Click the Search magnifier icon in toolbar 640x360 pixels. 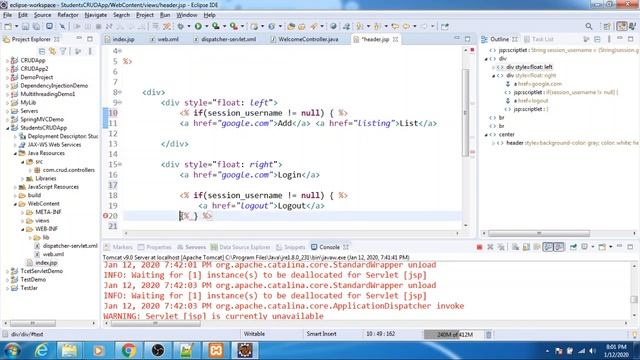click(589, 27)
